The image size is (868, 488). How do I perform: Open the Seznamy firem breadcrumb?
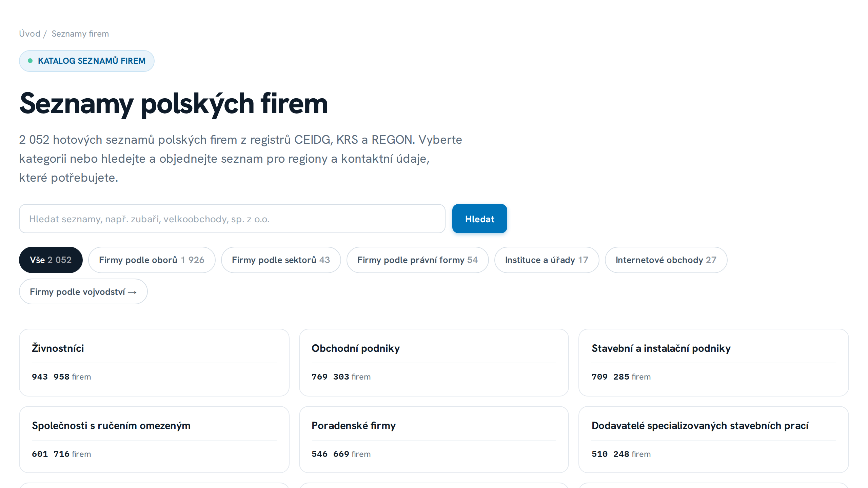80,34
